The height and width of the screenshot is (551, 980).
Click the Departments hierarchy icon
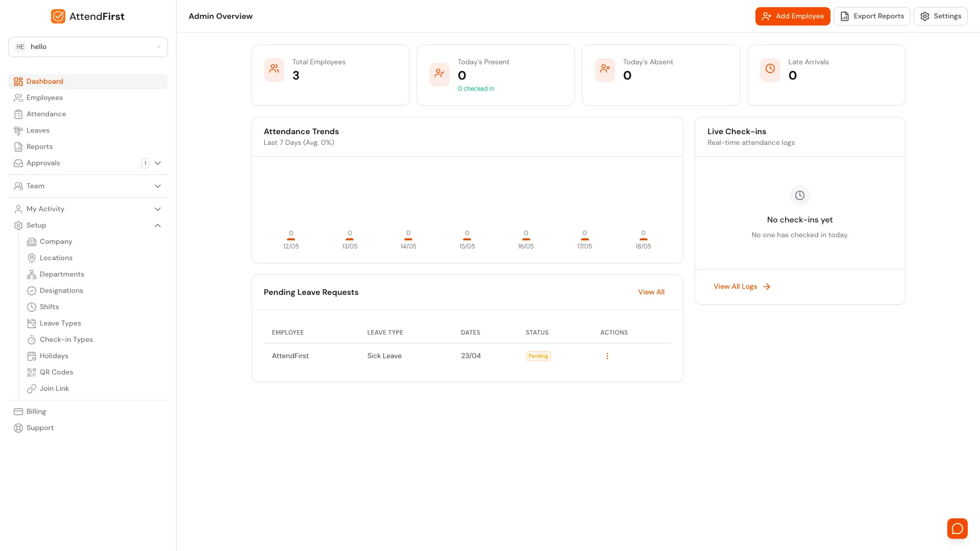coord(32,274)
